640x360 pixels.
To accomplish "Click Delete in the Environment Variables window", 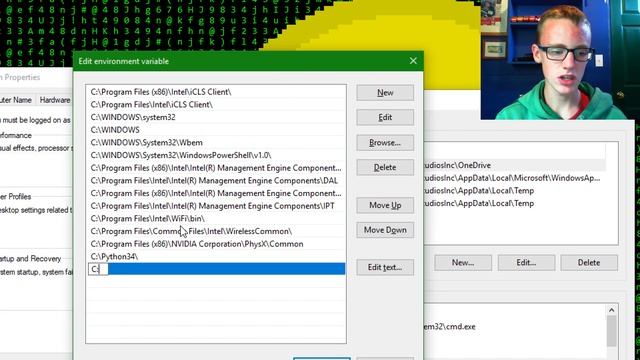I will pos(589,263).
